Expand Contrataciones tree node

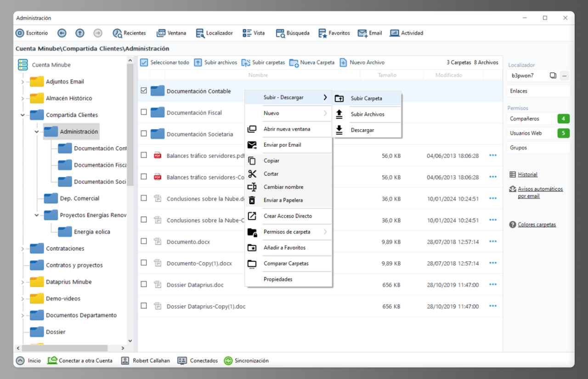pos(23,249)
